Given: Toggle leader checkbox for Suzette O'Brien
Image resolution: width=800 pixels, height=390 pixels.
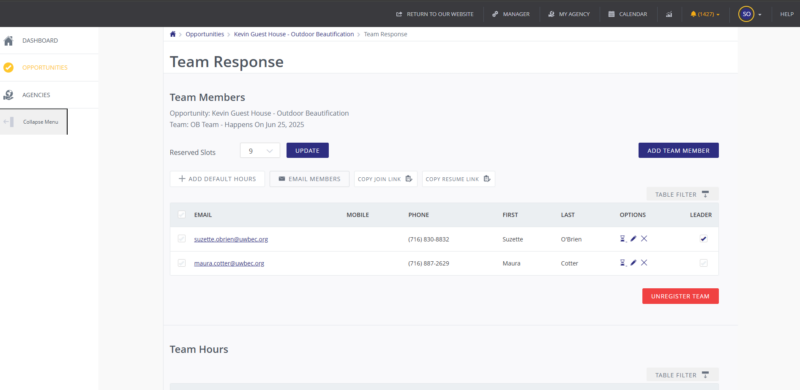Looking at the screenshot, I should tap(704, 238).
